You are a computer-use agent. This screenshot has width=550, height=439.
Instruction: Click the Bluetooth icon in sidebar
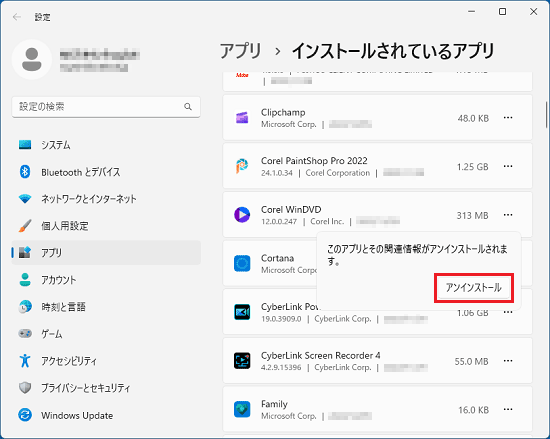pyautogui.click(x=25, y=172)
